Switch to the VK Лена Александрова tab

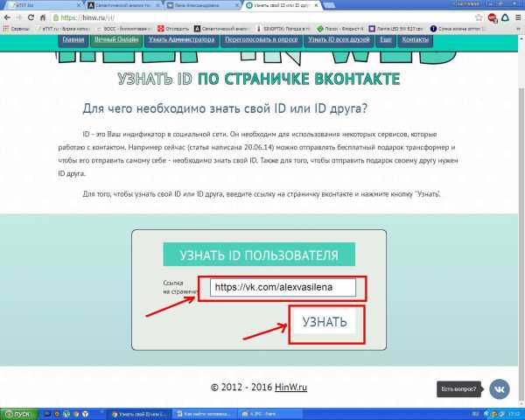tap(204, 5)
